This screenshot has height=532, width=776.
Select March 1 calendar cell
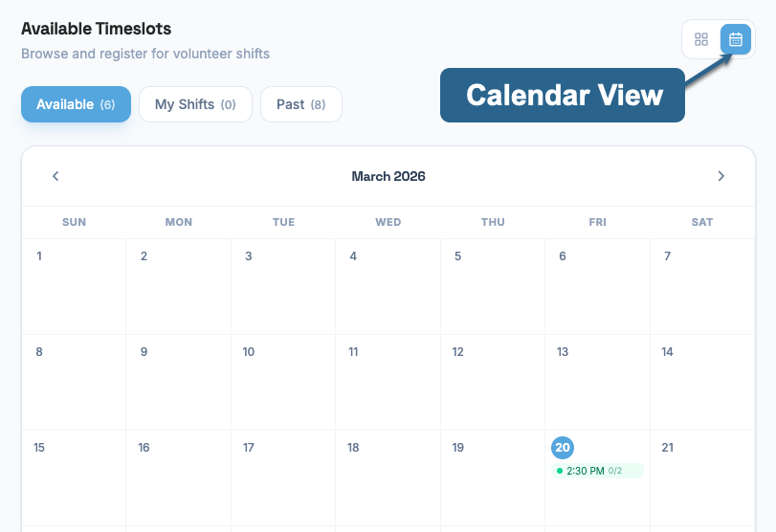click(x=74, y=286)
